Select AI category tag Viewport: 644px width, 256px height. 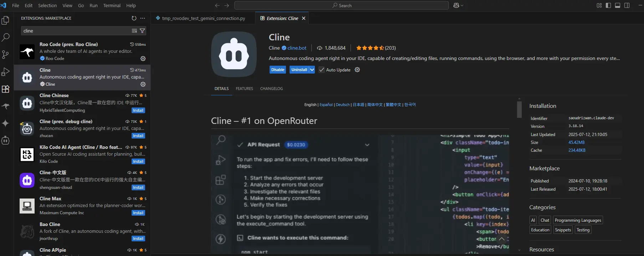coord(533,220)
